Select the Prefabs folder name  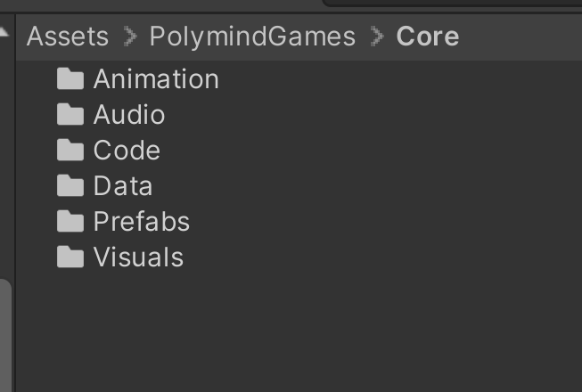(x=142, y=222)
